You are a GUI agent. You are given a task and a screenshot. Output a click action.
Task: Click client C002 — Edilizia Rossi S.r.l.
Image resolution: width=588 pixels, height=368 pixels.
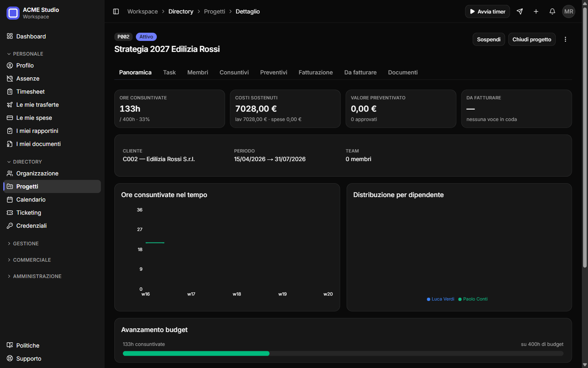tap(159, 159)
